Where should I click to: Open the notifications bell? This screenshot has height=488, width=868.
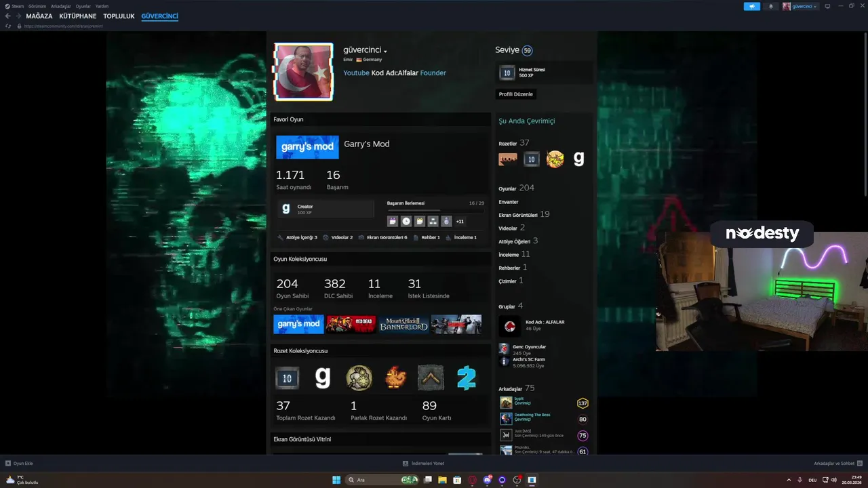click(x=771, y=6)
